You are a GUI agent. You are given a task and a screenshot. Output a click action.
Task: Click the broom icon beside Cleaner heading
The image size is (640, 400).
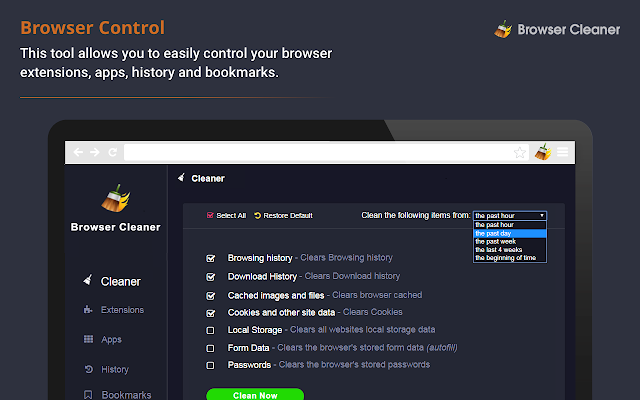[181, 178]
